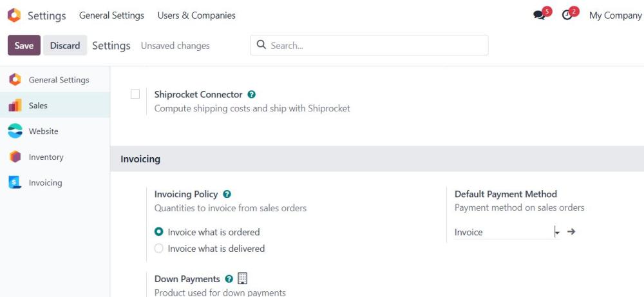This screenshot has width=644, height=297.
Task: Discard the unsaved changes
Action: coord(65,45)
